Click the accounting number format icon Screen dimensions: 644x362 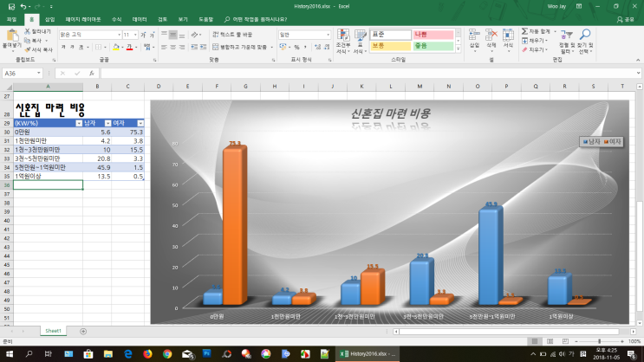[x=283, y=48]
